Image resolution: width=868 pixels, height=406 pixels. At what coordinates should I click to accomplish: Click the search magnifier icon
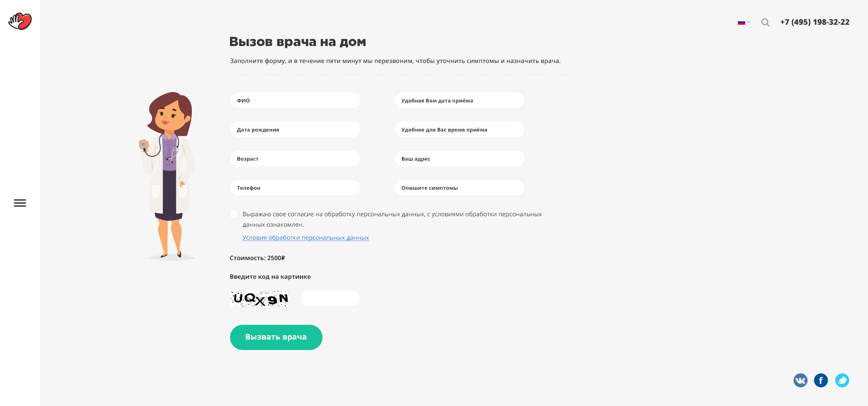(765, 23)
